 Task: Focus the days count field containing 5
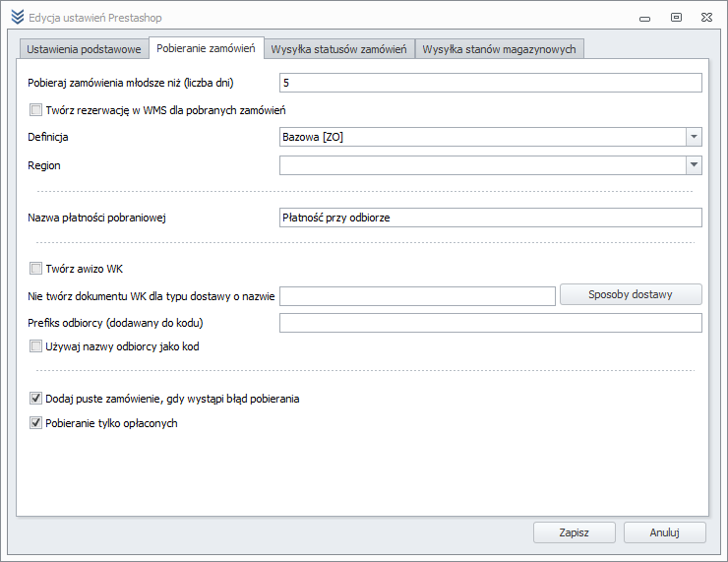pyautogui.click(x=491, y=83)
